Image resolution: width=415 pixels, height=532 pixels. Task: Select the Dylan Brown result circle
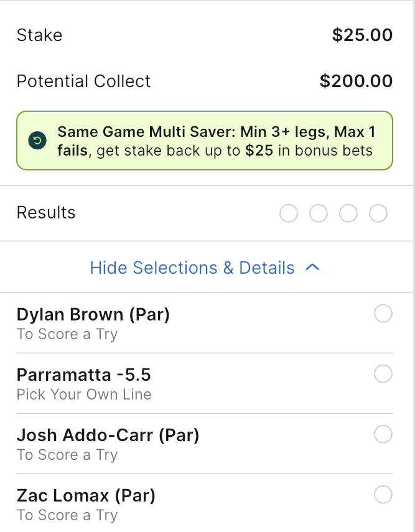[383, 314]
